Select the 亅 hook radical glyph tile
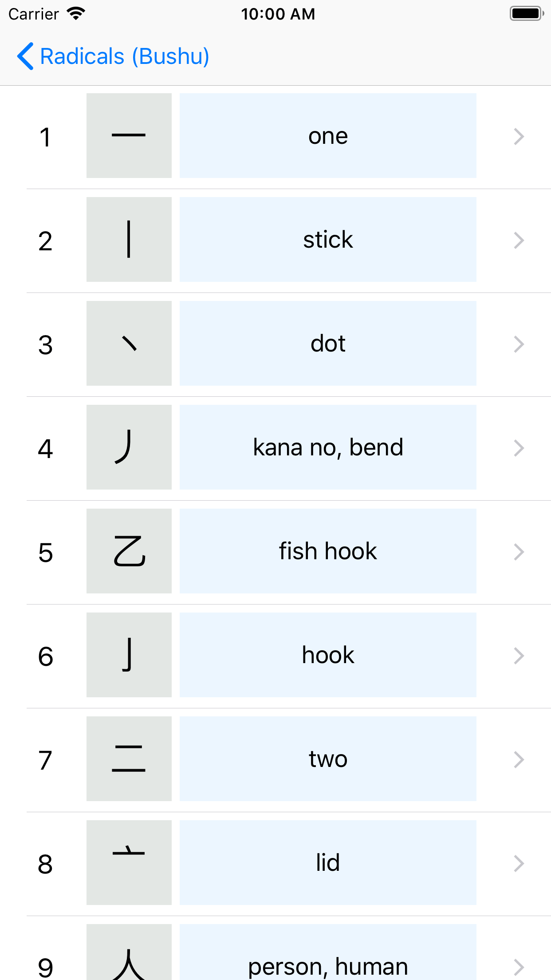Screen dimensions: 551x980 pyautogui.click(x=129, y=655)
